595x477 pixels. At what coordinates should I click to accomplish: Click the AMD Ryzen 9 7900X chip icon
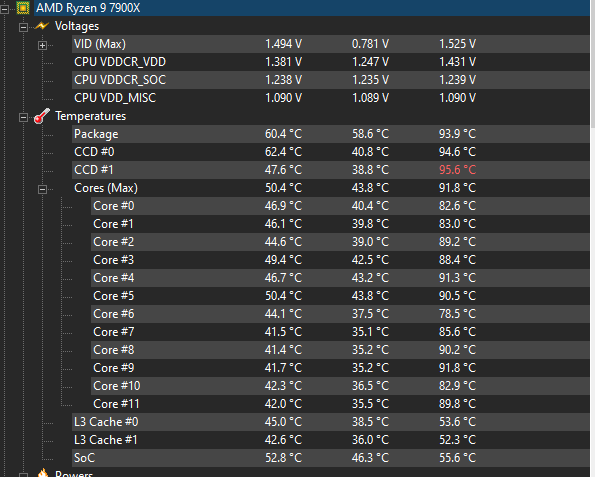(23, 8)
